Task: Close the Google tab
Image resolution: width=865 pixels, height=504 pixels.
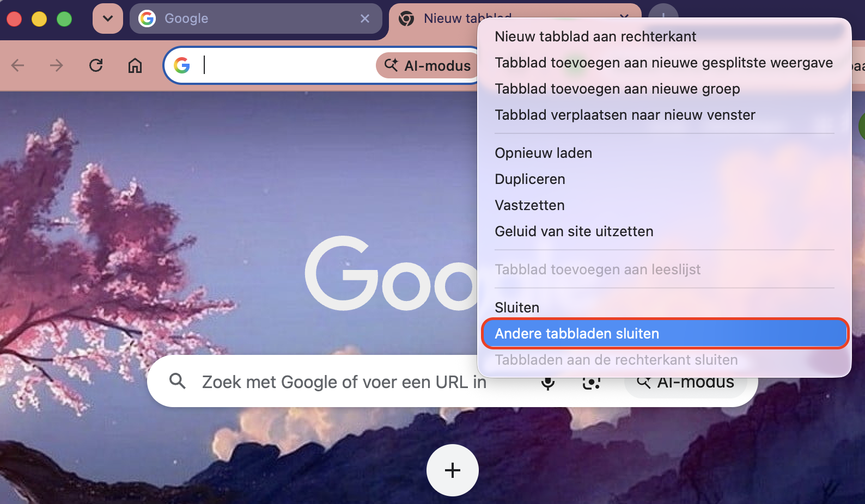Action: pyautogui.click(x=365, y=19)
